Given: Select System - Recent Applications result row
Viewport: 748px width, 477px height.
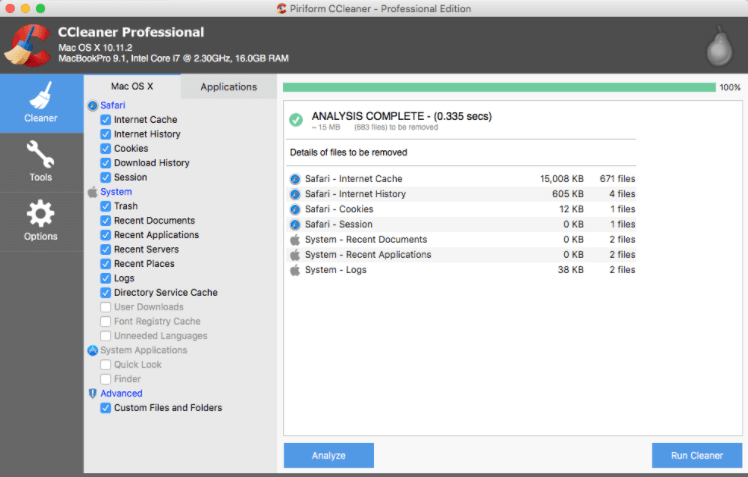Looking at the screenshot, I should [462, 255].
